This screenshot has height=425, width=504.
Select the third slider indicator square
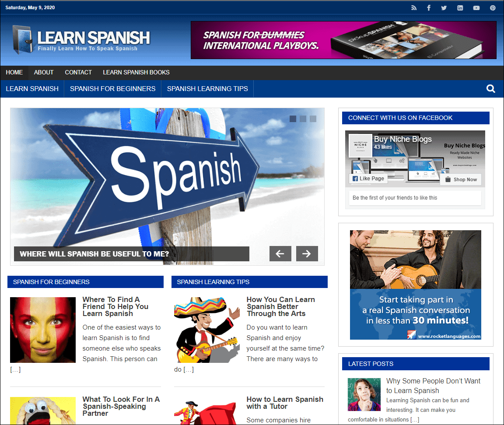point(313,119)
